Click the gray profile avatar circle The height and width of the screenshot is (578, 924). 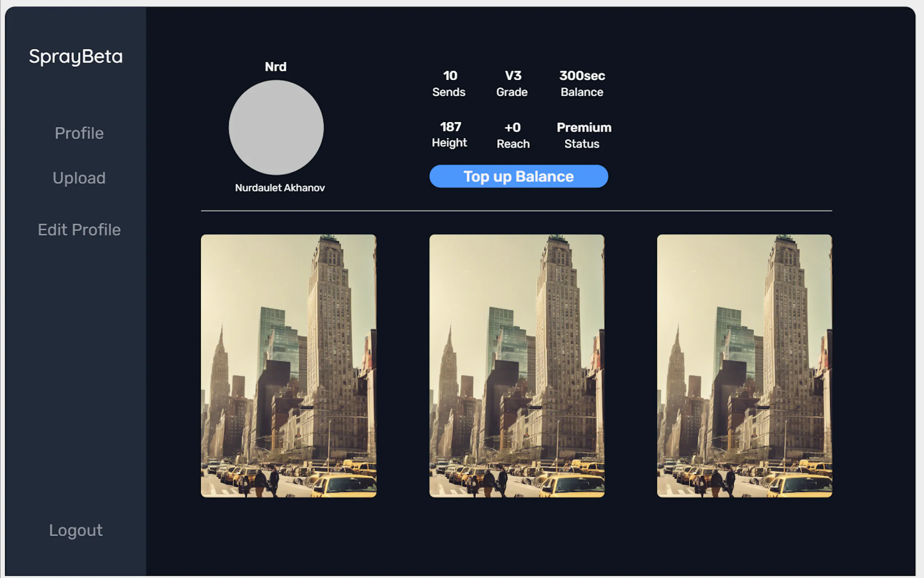pyautogui.click(x=276, y=127)
